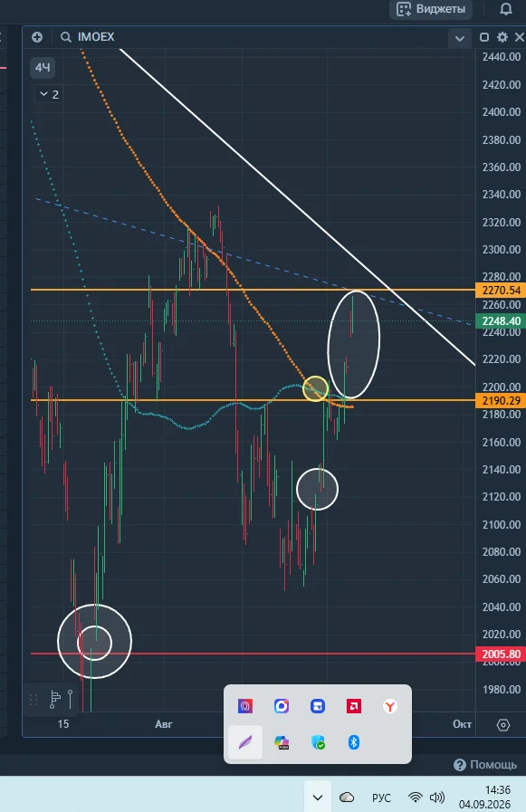Open the IMOEX ticker search field
526x812 pixels.
coord(88,37)
